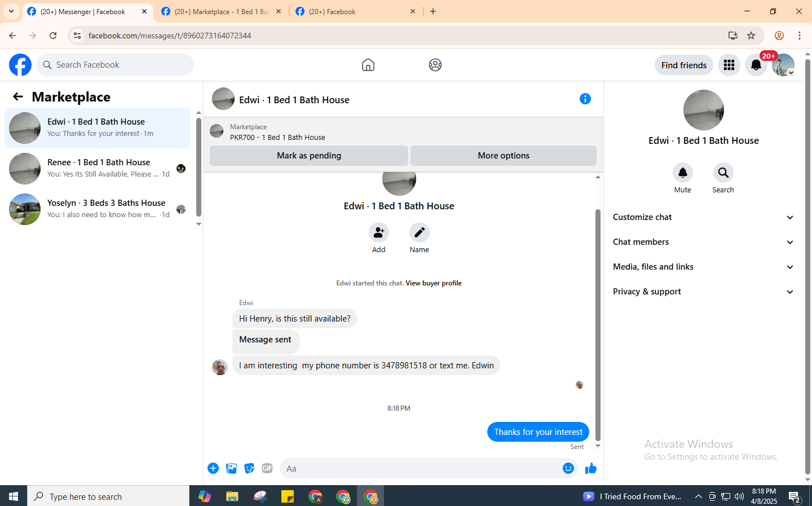Click the browser address bar URL
This screenshot has height=506, width=812.
tap(170, 36)
